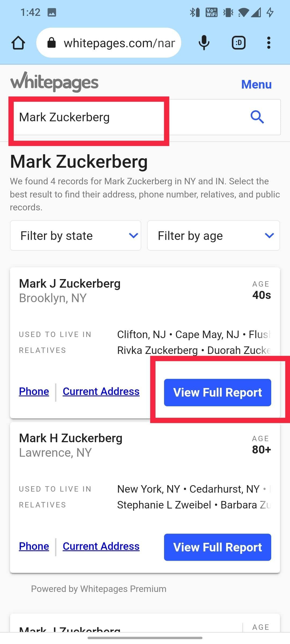Screen dimensions: 290x644
Task: Tap the blue search magnifier icon
Action: (257, 117)
